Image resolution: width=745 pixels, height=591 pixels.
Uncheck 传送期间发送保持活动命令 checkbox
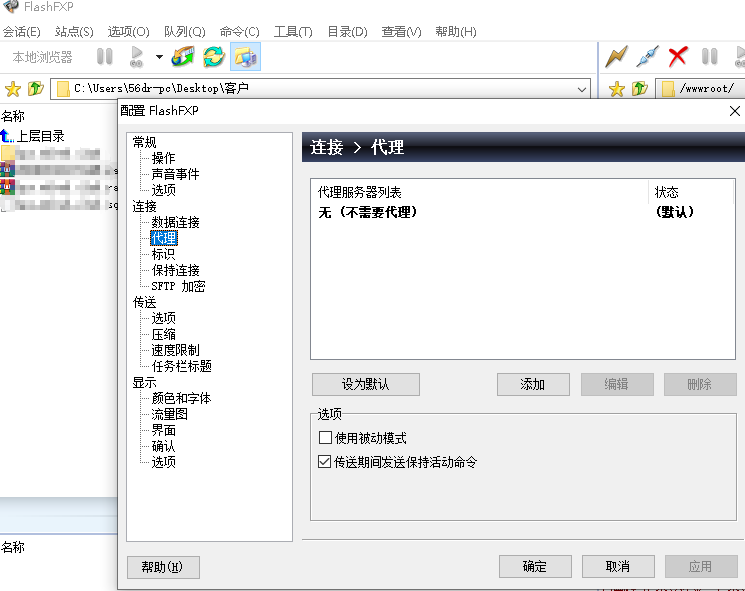tap(325, 462)
